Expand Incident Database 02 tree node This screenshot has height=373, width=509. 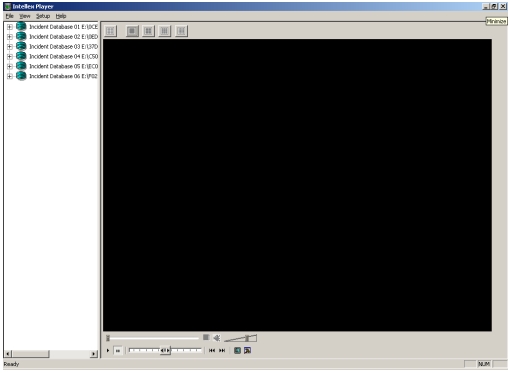pos(10,37)
